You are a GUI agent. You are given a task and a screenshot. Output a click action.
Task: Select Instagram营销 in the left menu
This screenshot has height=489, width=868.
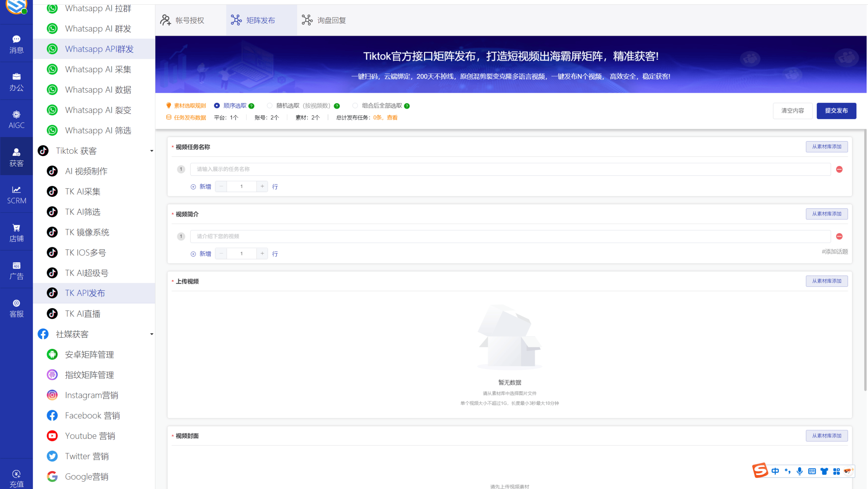pos(91,395)
